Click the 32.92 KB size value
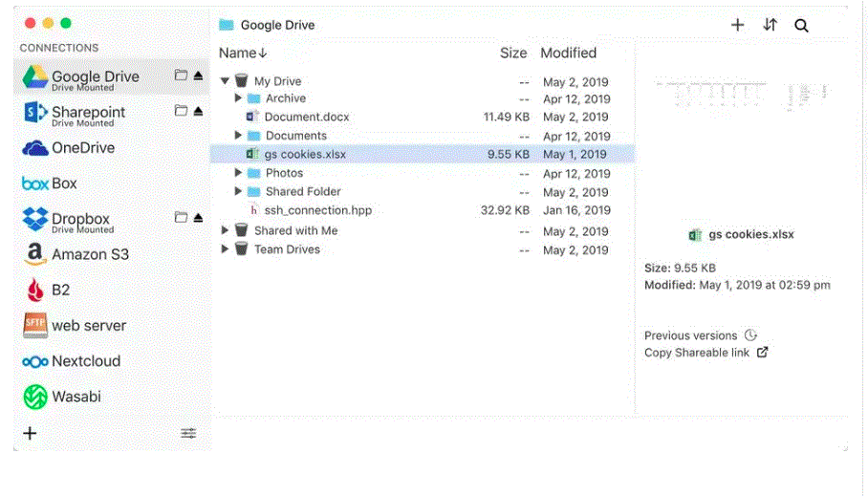This screenshot has width=868, height=496. (505, 210)
